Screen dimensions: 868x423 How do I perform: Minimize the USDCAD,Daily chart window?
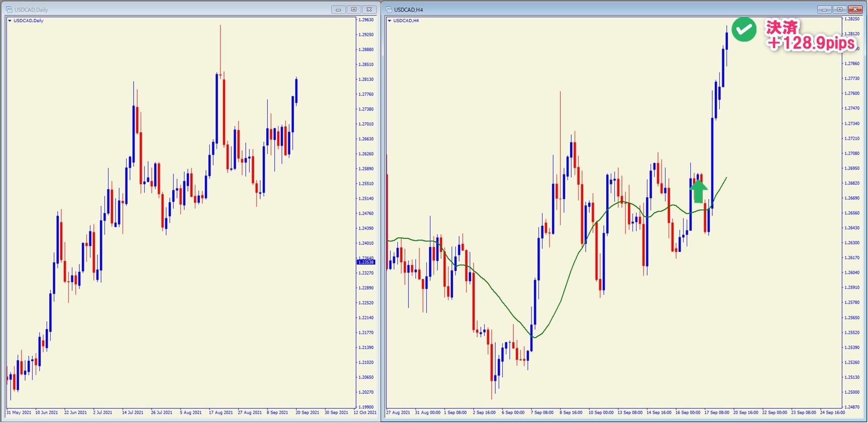coord(338,10)
